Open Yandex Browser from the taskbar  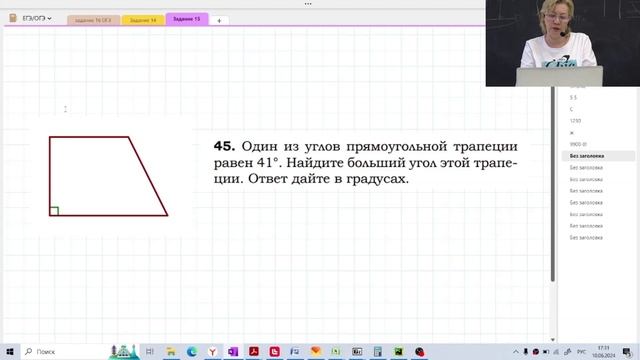pos(213,351)
